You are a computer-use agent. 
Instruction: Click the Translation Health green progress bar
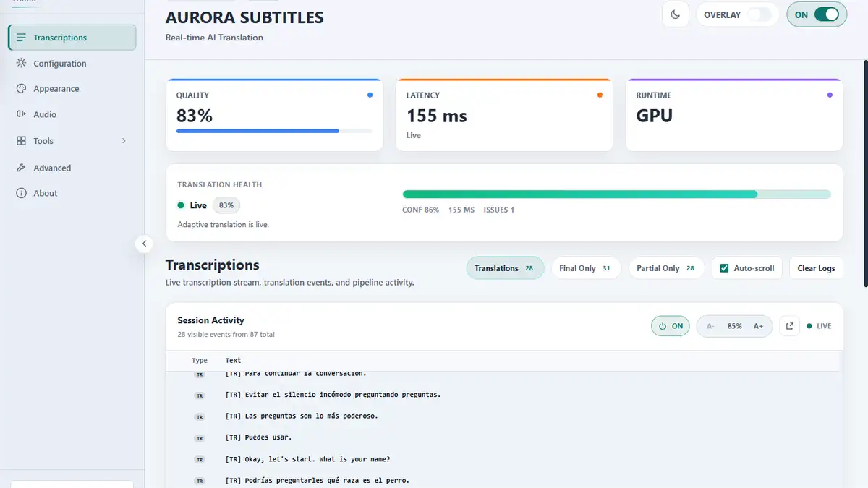(x=617, y=194)
